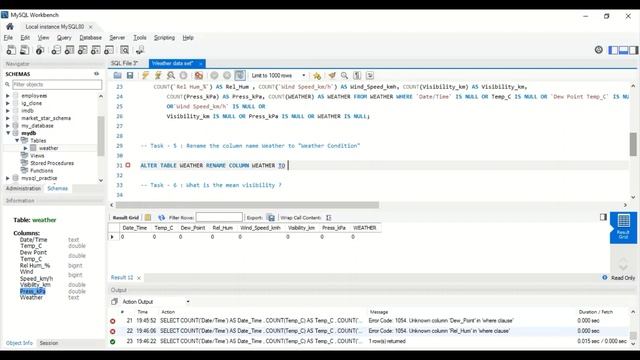Execute statement under cursor icon

[x=158, y=76]
